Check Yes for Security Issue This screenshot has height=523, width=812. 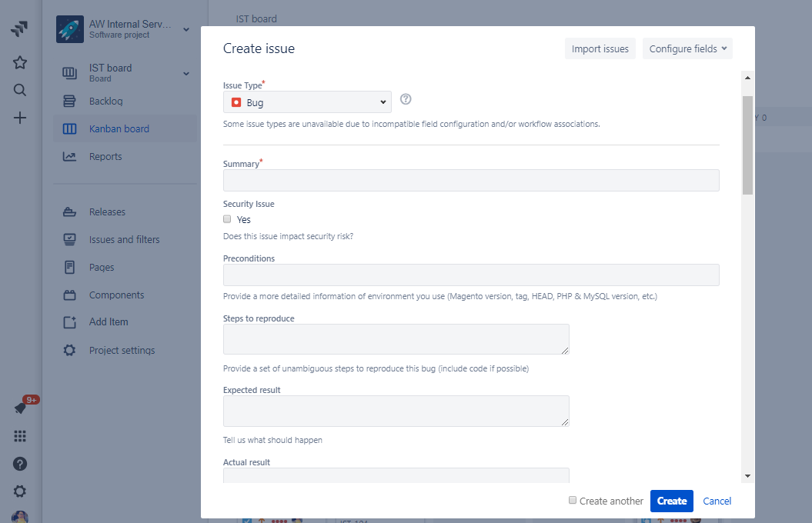coord(227,218)
